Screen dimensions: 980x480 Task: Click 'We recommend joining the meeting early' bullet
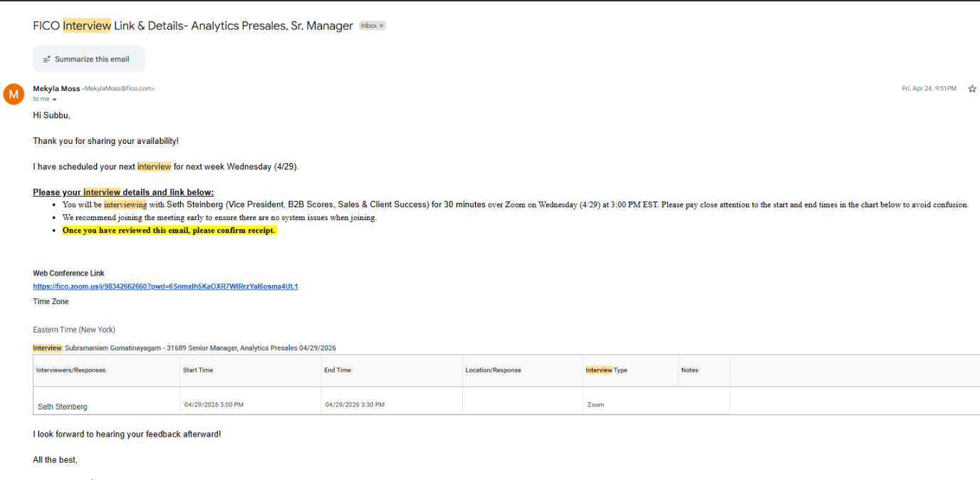pos(219,217)
